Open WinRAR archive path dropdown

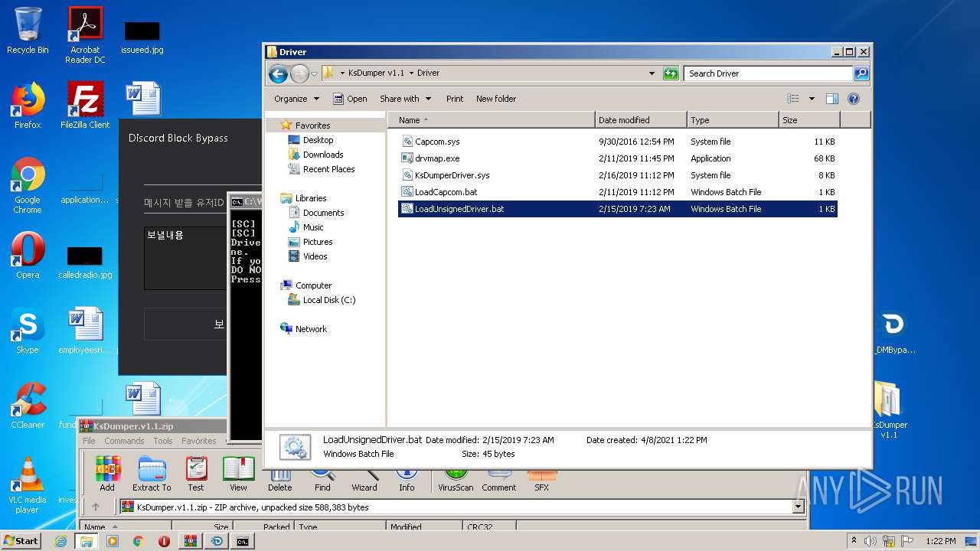point(799,507)
